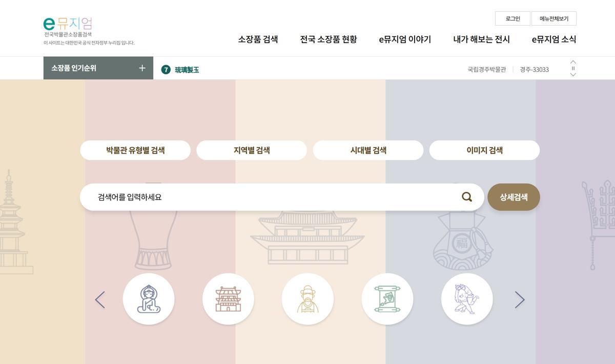Select 시대별 검색 search option
This screenshot has width=615, height=364.
point(368,150)
